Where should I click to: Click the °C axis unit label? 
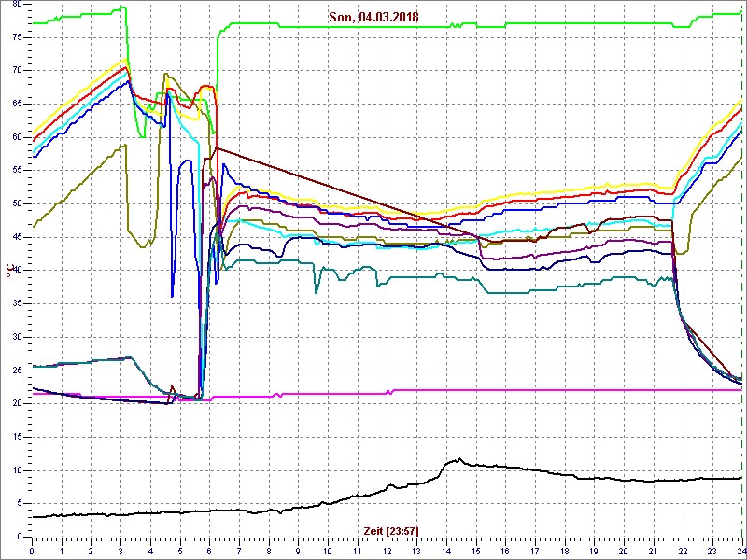click(x=10, y=270)
